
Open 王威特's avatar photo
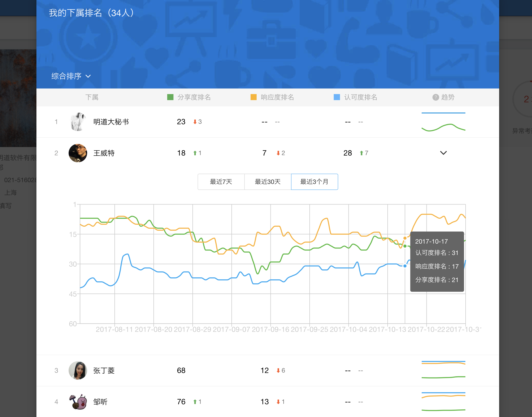(78, 153)
